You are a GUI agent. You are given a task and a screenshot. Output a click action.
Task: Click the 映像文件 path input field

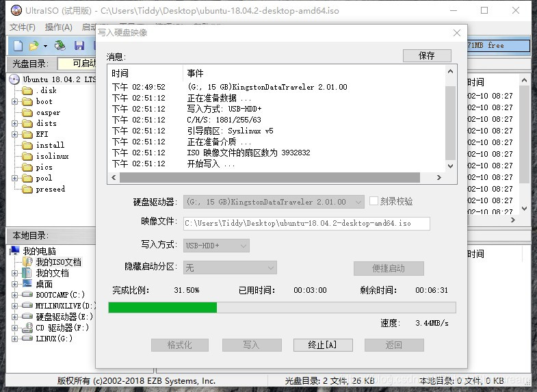(x=306, y=223)
